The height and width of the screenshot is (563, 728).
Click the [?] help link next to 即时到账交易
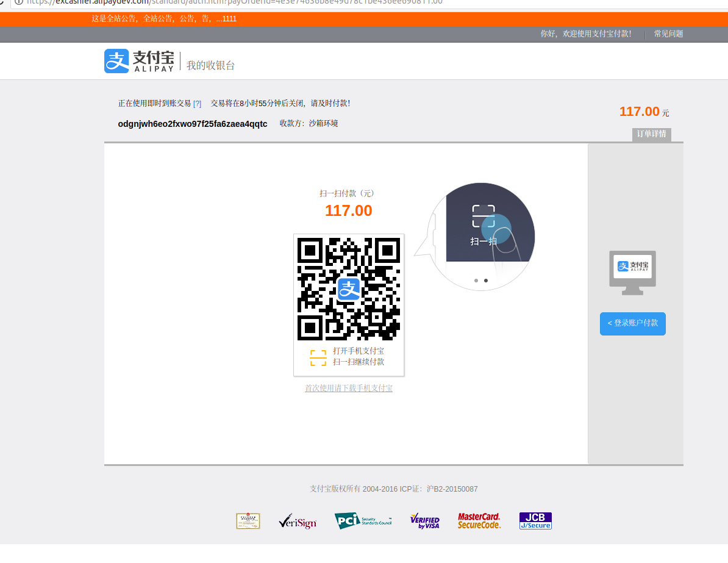click(x=198, y=104)
